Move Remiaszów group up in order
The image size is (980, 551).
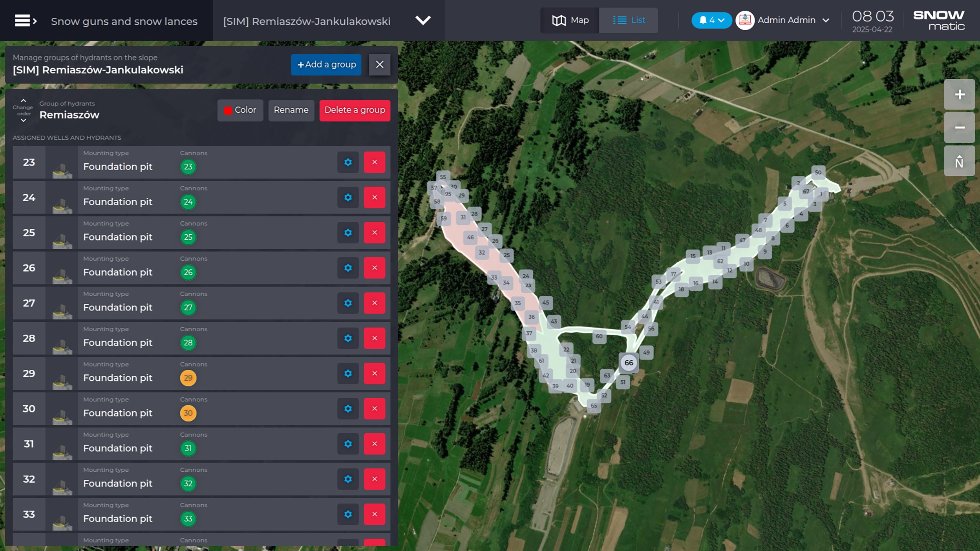click(23, 101)
